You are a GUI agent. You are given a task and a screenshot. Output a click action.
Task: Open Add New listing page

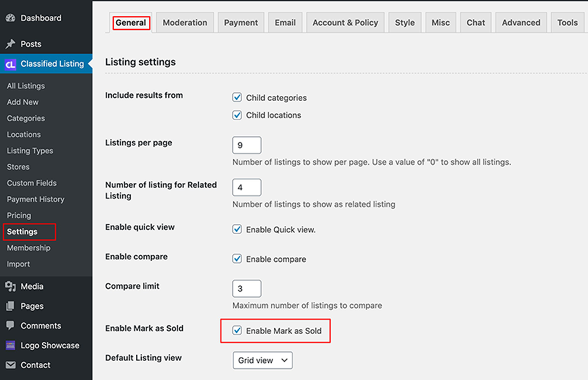pos(22,102)
